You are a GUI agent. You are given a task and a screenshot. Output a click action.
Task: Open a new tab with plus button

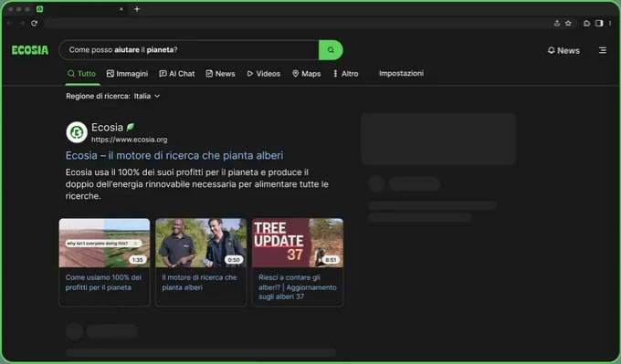tap(137, 9)
